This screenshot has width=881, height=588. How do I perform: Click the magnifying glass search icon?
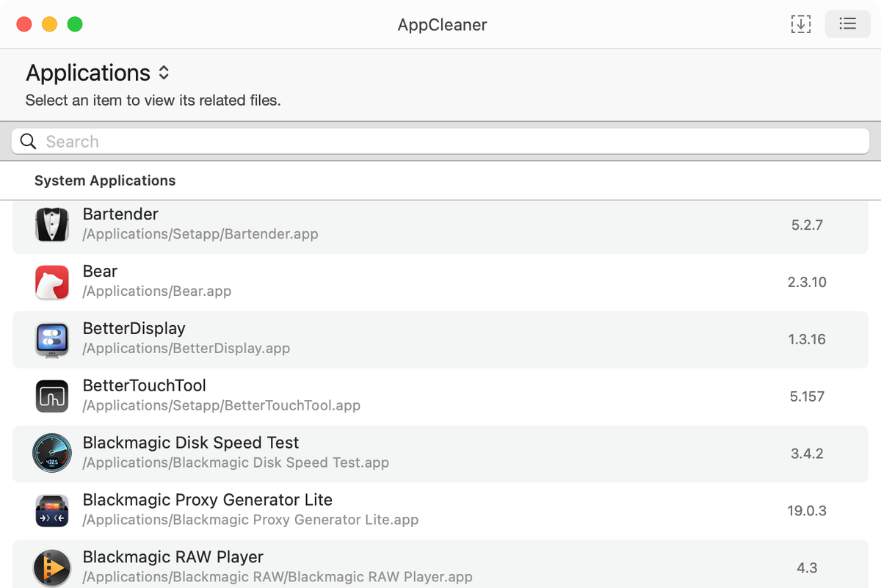[x=29, y=142]
